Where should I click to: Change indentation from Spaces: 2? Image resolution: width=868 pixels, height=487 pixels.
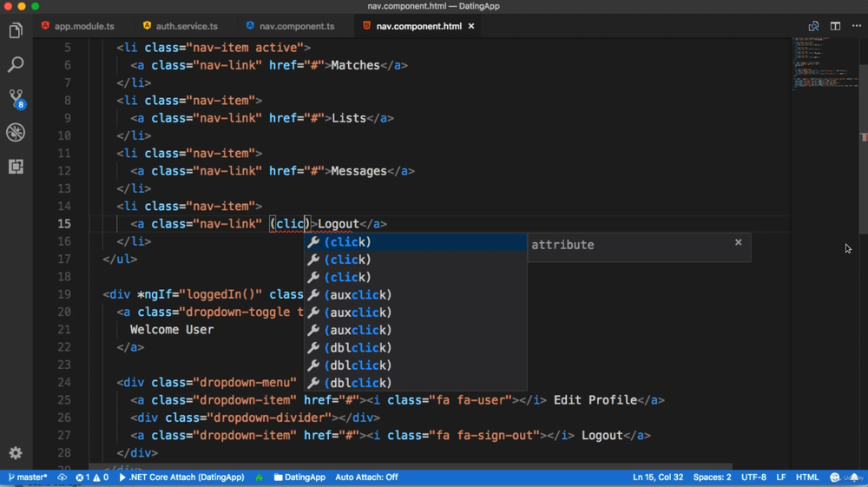pyautogui.click(x=712, y=477)
